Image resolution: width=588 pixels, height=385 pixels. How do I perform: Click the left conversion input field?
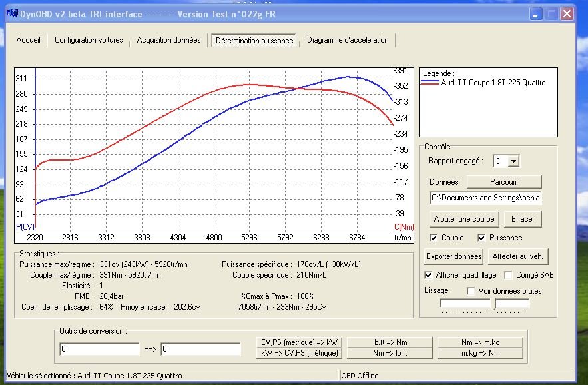99,349
